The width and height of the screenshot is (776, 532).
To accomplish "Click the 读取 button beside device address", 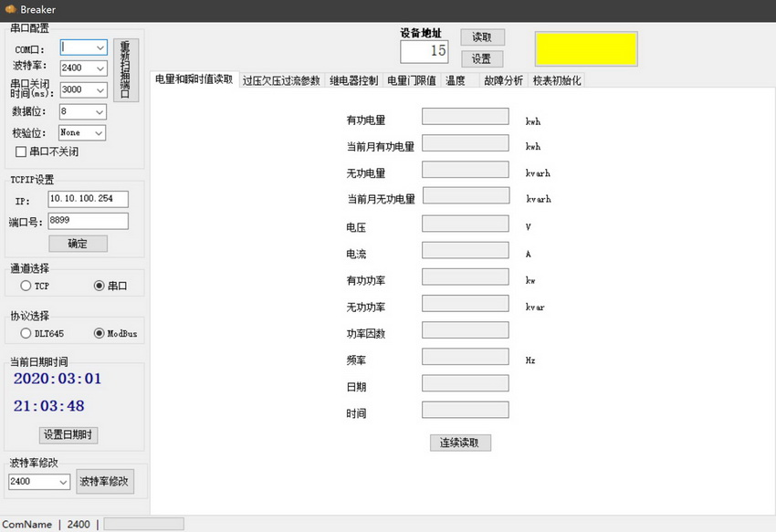I will pos(482,37).
